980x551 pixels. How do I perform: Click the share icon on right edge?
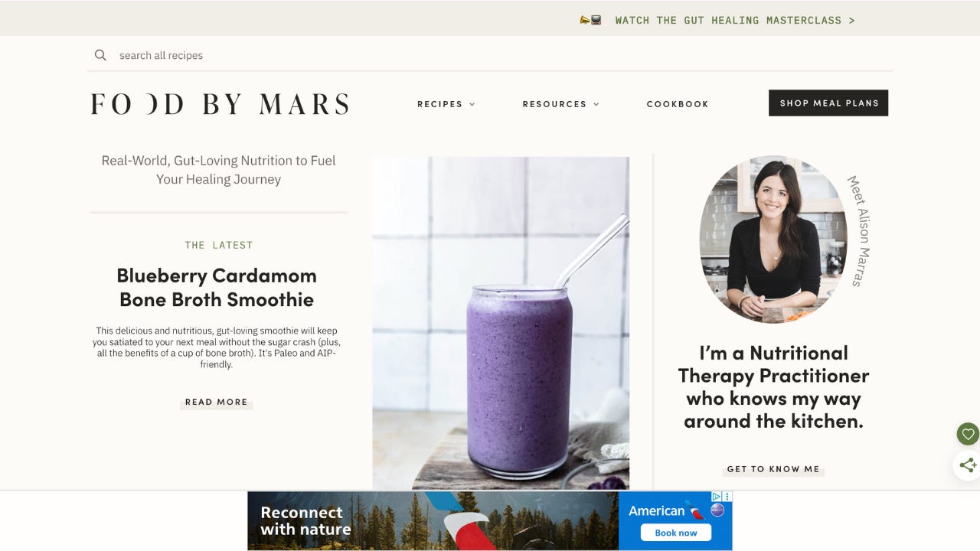tap(968, 465)
